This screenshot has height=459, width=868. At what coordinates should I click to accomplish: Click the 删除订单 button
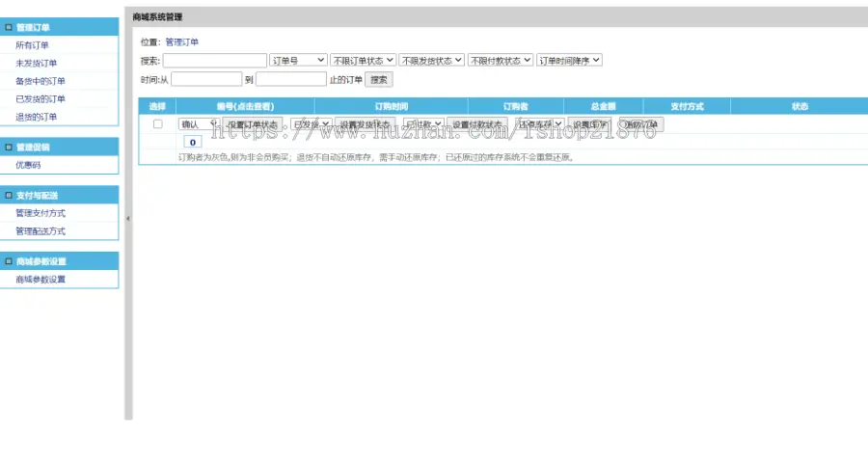tap(641, 124)
